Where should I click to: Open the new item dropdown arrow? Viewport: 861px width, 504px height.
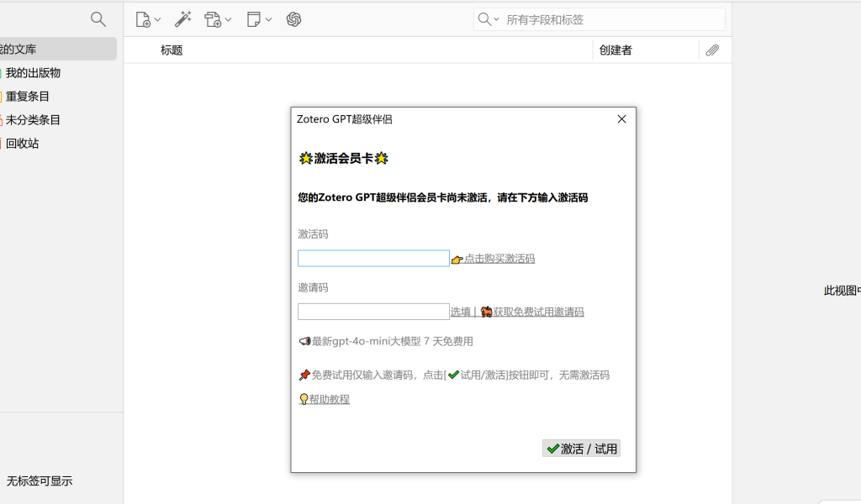(x=157, y=20)
